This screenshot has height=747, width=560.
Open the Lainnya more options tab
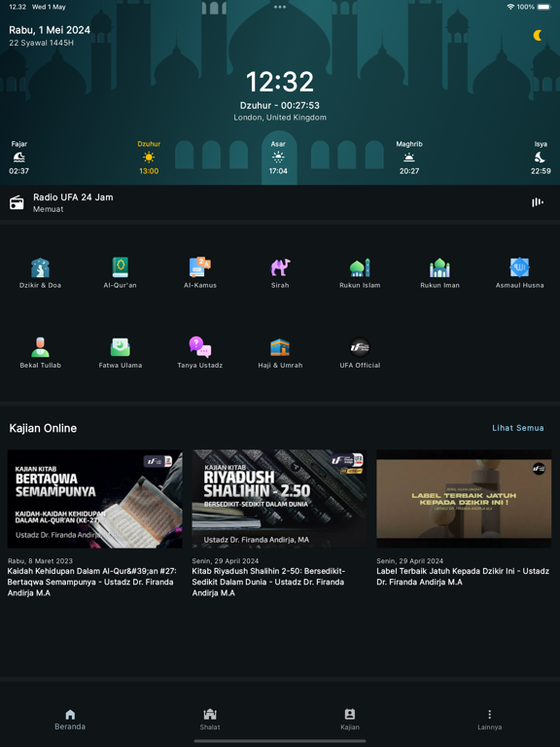tap(490, 719)
